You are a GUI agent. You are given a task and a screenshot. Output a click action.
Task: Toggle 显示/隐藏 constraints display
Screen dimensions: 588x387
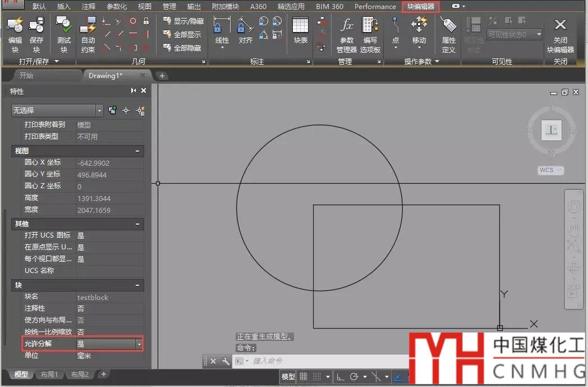[x=183, y=21]
